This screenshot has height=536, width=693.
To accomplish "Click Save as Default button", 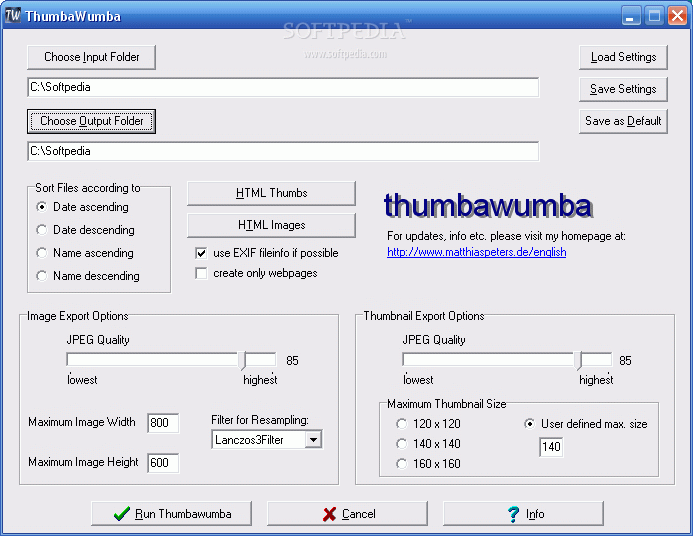I will pyautogui.click(x=623, y=121).
